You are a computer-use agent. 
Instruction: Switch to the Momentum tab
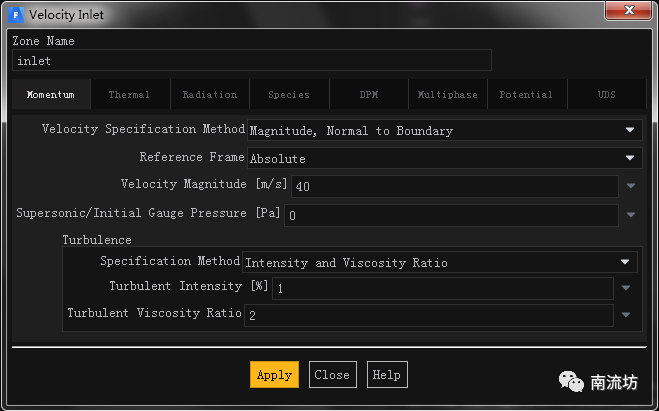(51, 95)
